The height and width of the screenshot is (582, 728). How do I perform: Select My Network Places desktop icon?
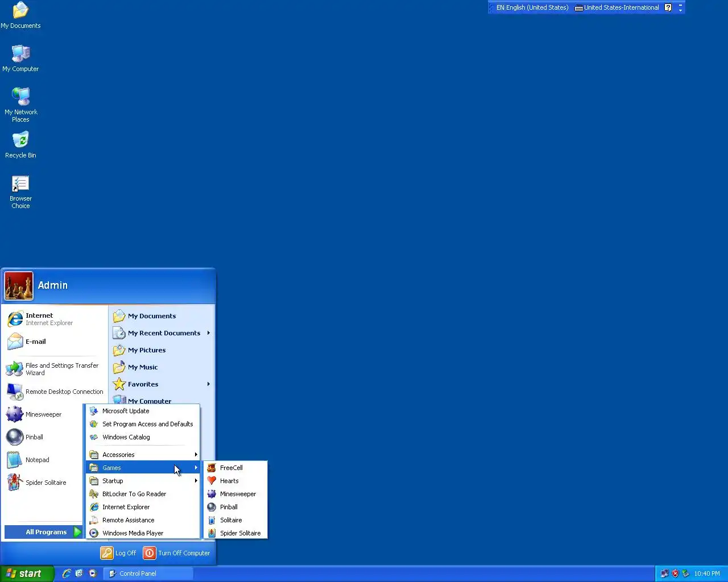click(20, 105)
